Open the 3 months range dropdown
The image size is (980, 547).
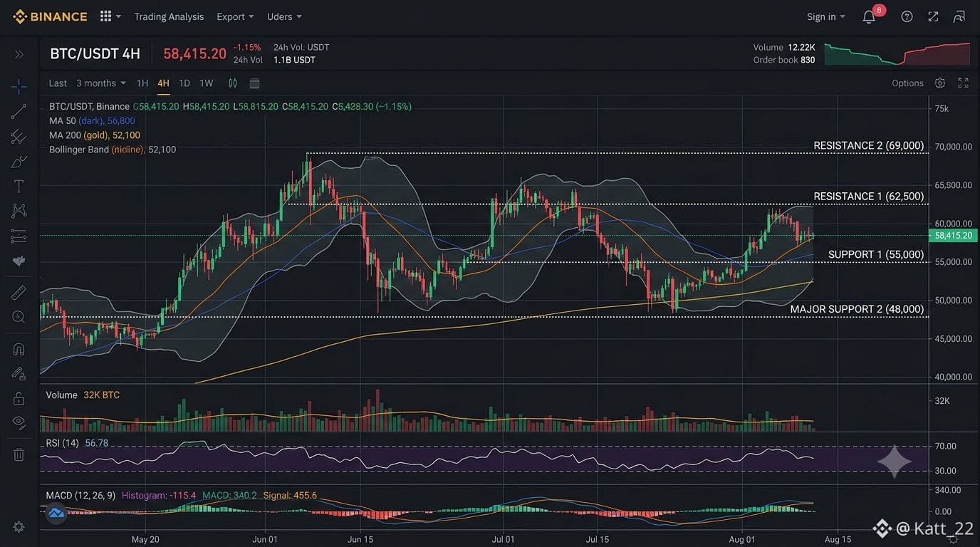click(x=101, y=83)
